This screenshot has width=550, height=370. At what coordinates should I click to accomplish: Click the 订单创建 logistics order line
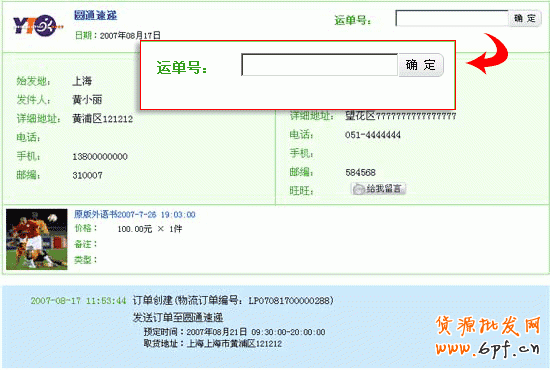[x=233, y=301]
